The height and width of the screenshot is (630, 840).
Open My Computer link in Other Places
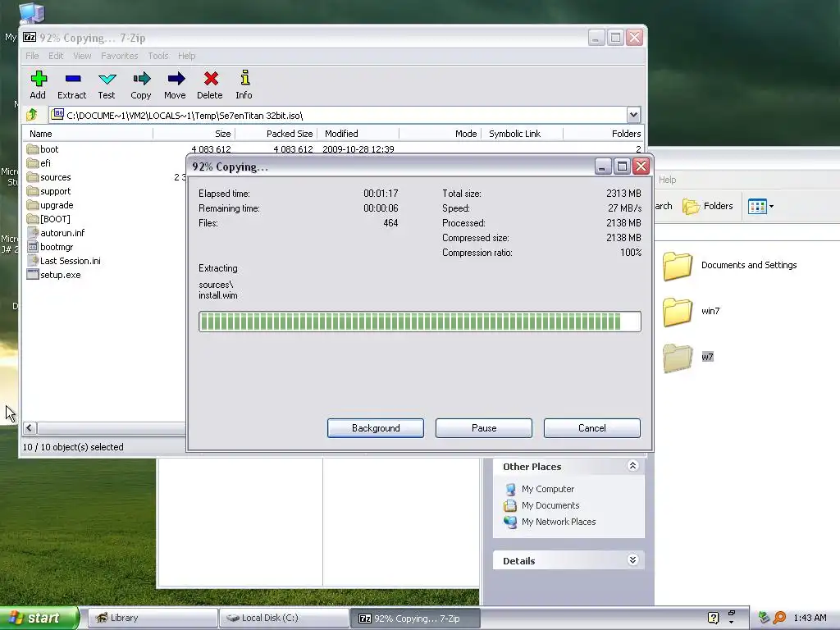coord(540,489)
